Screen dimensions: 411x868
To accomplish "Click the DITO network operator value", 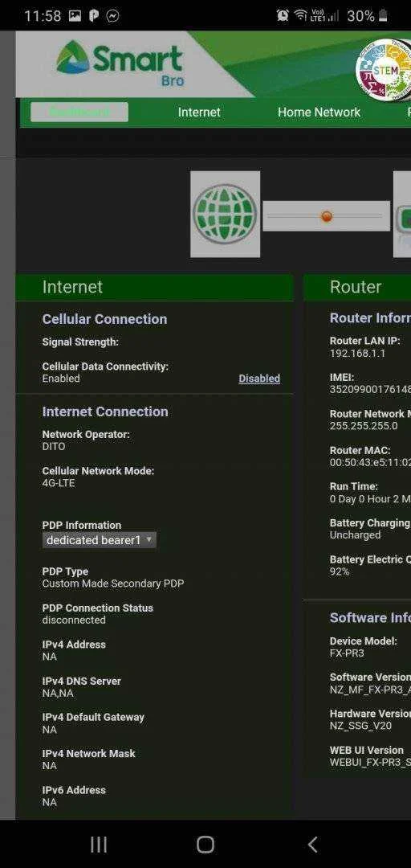I will 54,447.
